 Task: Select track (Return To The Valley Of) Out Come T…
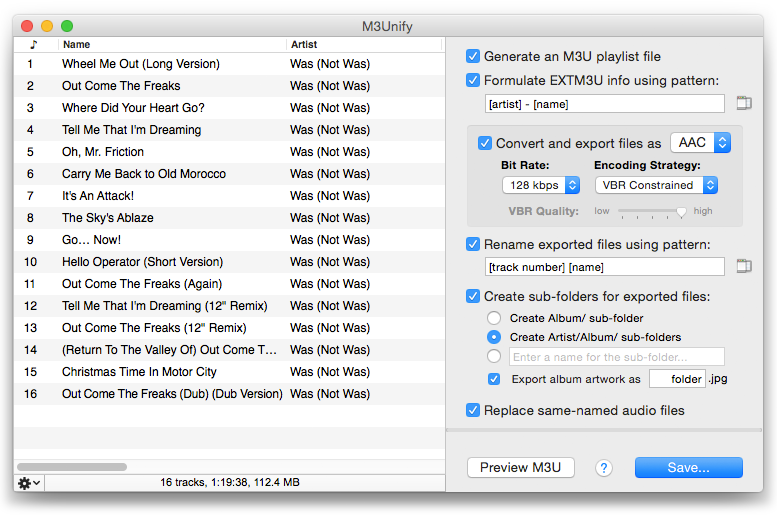(x=229, y=350)
